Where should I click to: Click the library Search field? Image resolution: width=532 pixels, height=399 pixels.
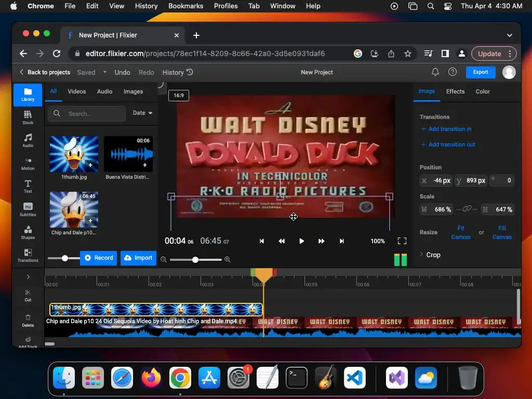(x=87, y=114)
